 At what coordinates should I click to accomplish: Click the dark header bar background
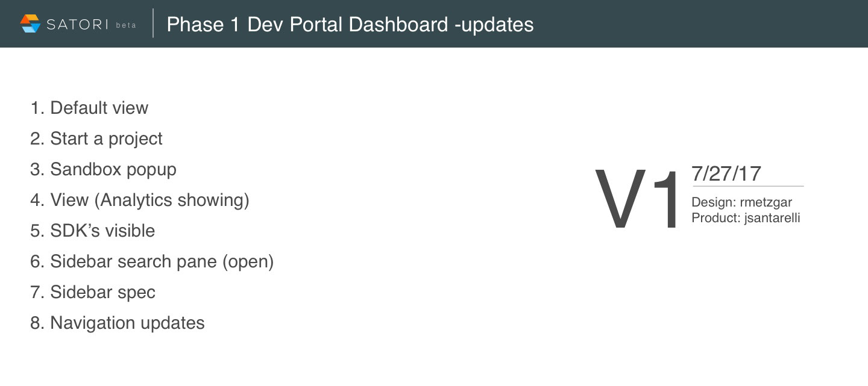pyautogui.click(x=693, y=23)
